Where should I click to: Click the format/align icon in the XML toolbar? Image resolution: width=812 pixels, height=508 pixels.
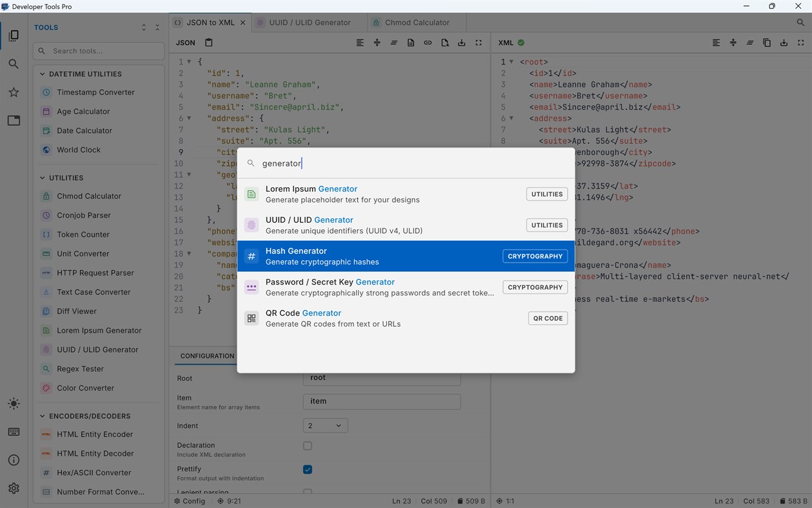pyautogui.click(x=716, y=43)
